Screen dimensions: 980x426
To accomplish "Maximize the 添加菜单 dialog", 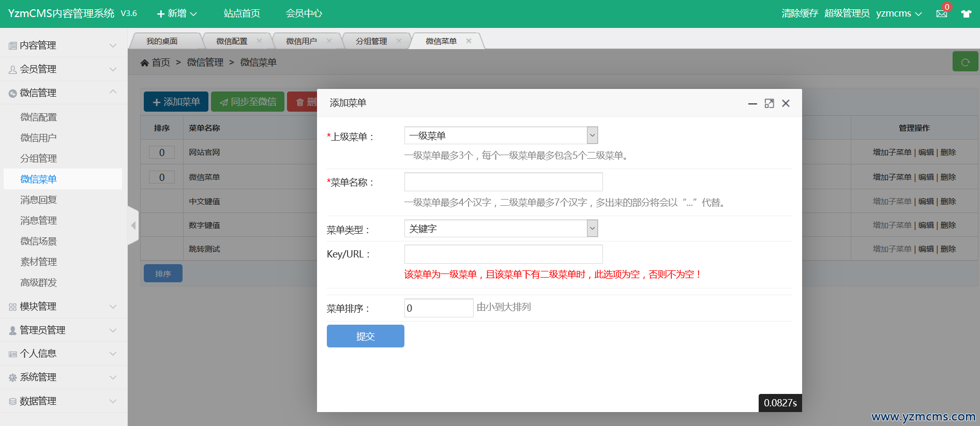I will tap(769, 103).
